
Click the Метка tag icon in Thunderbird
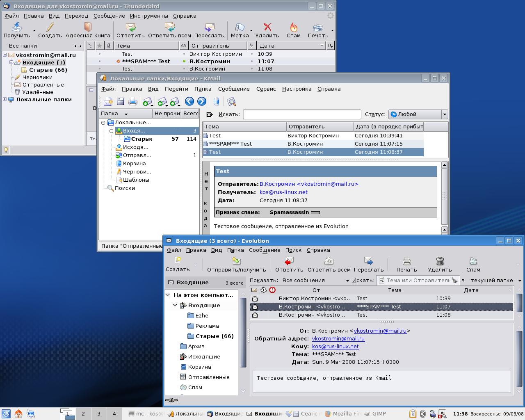[240, 27]
